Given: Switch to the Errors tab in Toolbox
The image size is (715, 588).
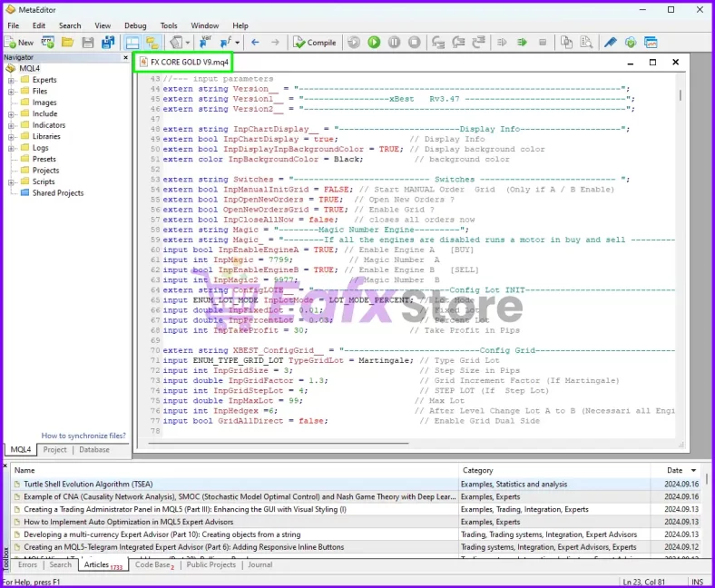Looking at the screenshot, I should [x=27, y=564].
